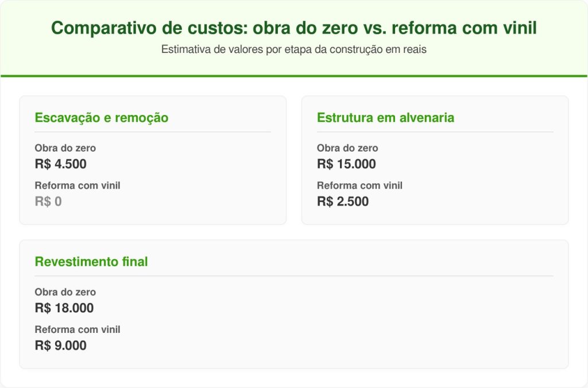The width and height of the screenshot is (588, 388).
Task: Click the subtitle 'Estimativa de valores por etapa'
Action: click(293, 50)
